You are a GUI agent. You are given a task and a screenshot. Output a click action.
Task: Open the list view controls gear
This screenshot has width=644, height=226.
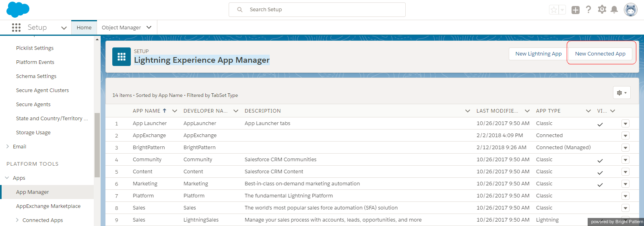622,92
